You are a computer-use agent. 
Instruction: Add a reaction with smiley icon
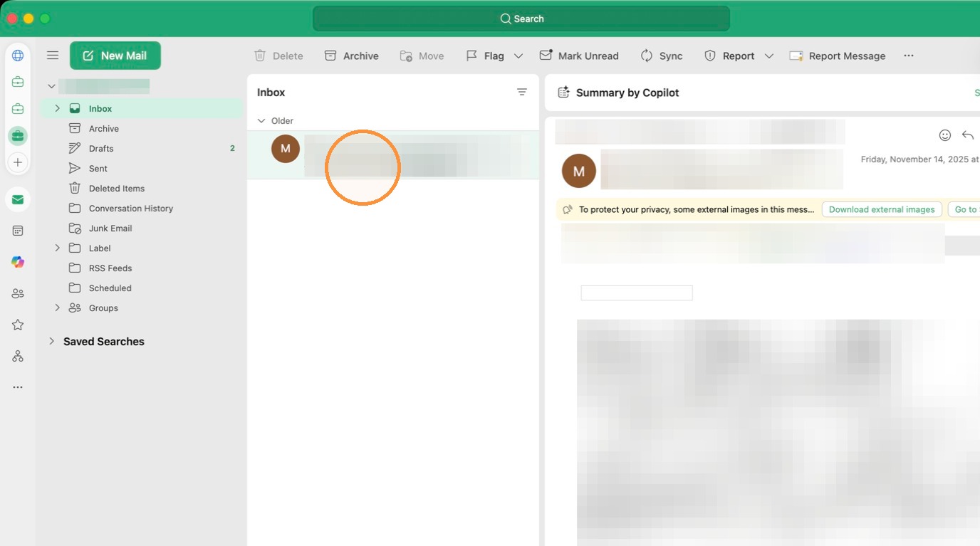945,135
